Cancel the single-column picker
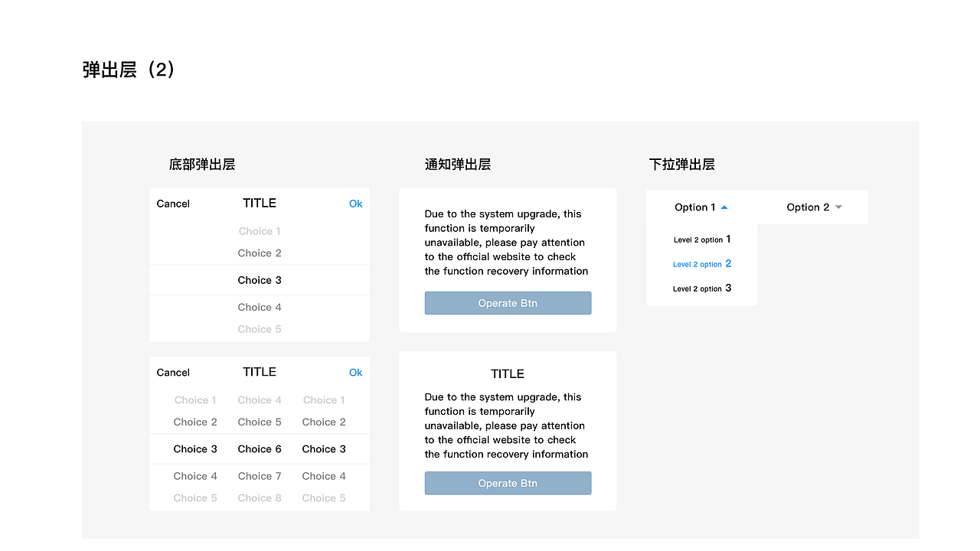The height and width of the screenshot is (551, 980). pos(173,204)
